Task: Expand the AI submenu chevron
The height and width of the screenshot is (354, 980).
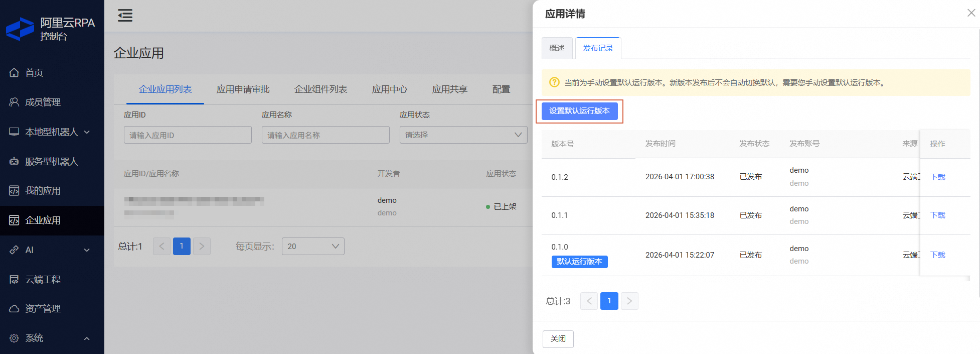Action: coord(87,250)
